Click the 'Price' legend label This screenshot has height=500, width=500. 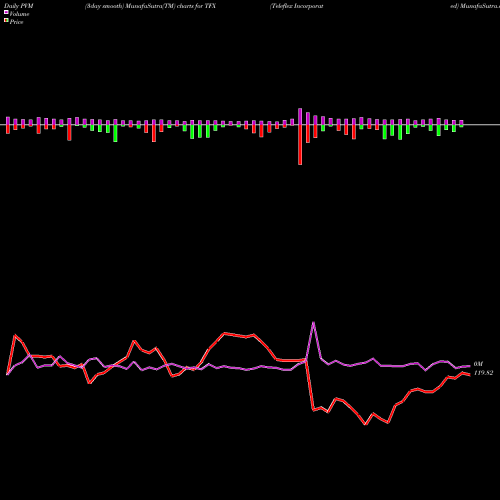pos(16,22)
